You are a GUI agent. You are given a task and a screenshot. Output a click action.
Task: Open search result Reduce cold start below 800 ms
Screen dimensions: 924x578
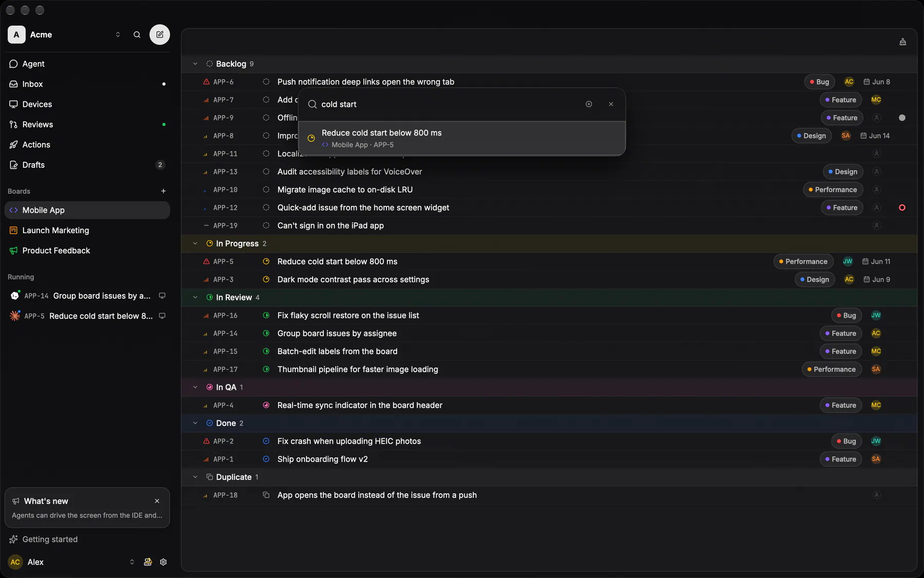pos(462,138)
